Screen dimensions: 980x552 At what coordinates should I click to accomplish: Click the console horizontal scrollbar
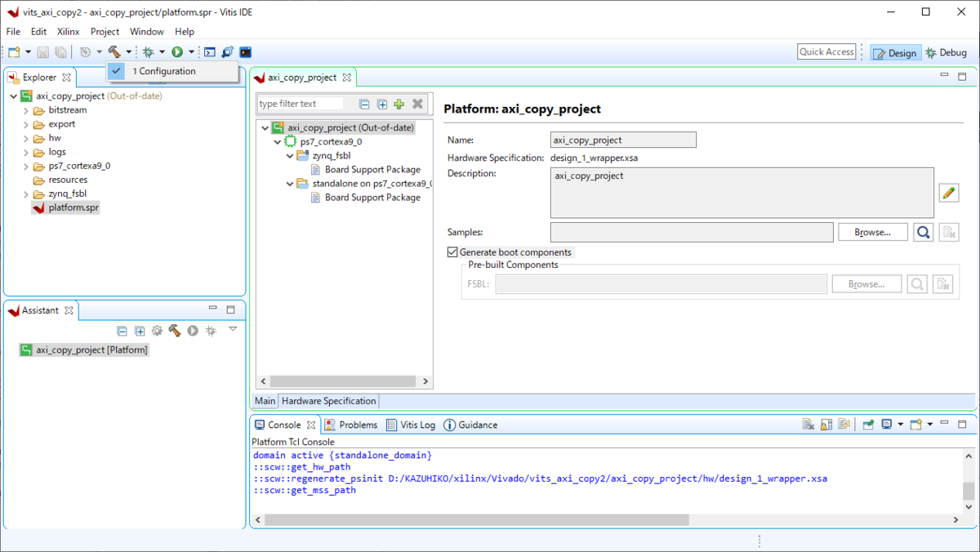tap(477, 519)
